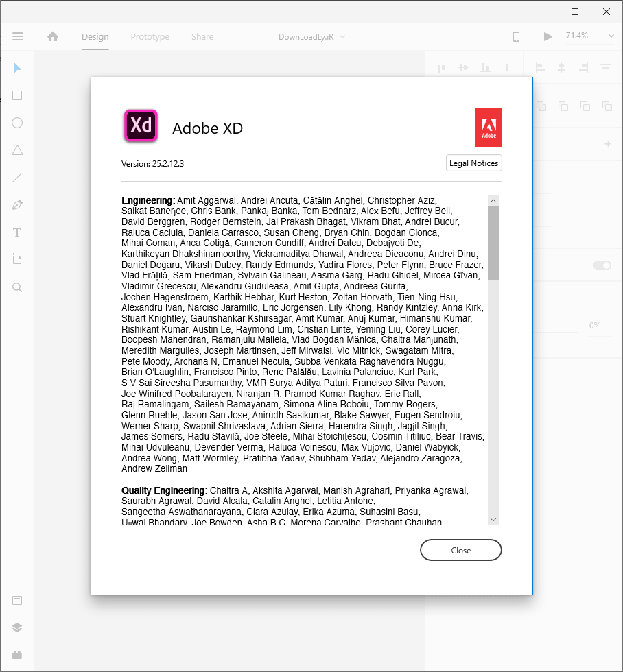This screenshot has width=623, height=672.
Task: Open Legal Notices
Action: click(x=474, y=163)
